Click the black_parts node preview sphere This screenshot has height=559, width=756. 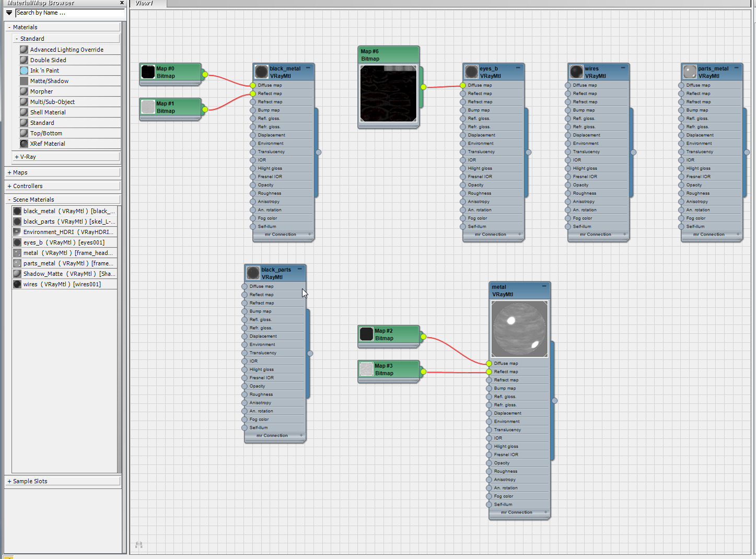(253, 273)
